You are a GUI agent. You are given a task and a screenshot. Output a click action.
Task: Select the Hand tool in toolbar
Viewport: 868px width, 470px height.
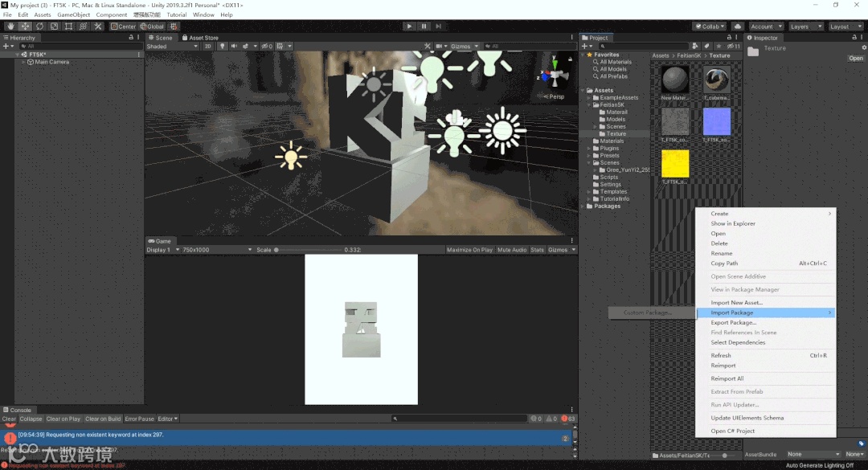pos(10,26)
